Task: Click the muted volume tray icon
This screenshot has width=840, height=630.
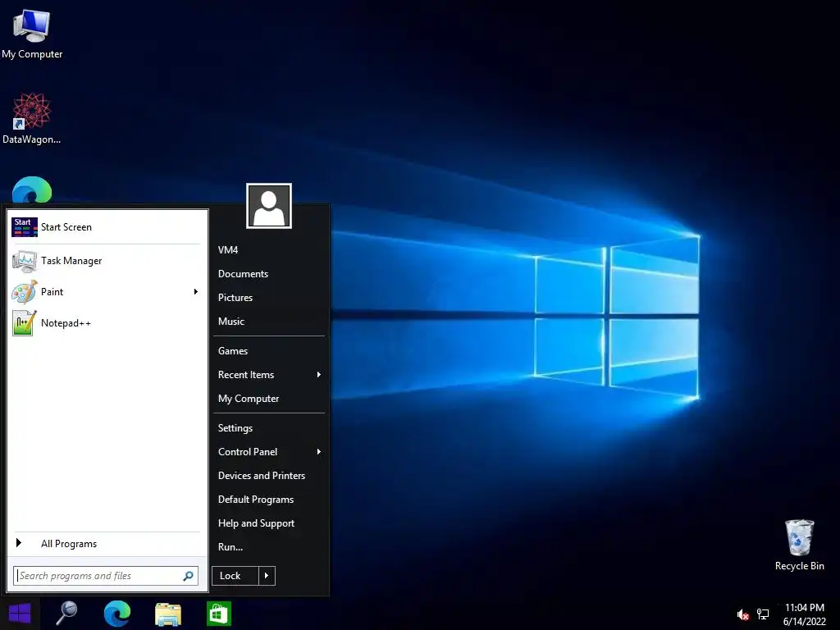Action: click(742, 614)
